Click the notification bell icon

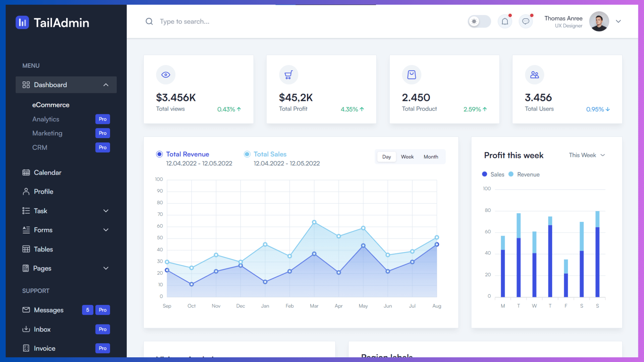(505, 21)
